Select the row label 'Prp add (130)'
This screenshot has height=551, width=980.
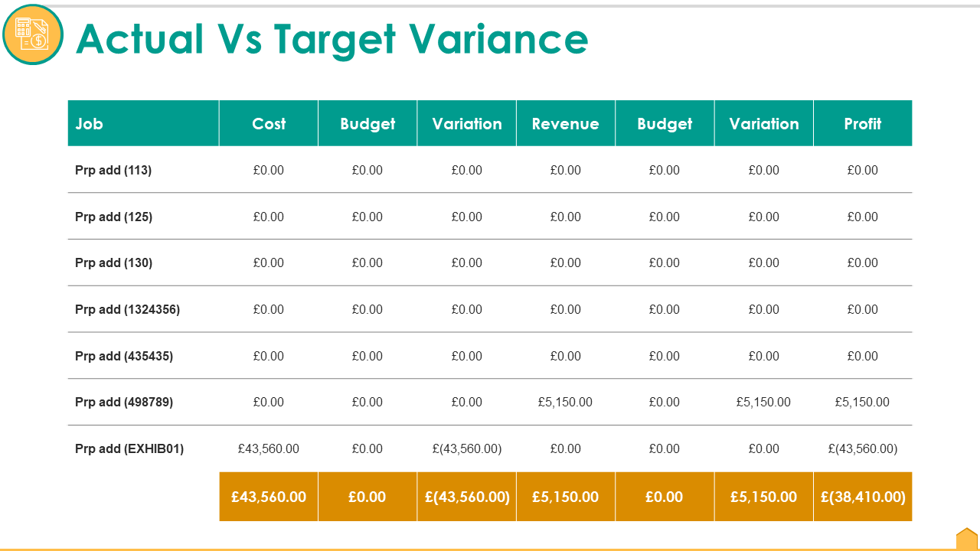113,262
